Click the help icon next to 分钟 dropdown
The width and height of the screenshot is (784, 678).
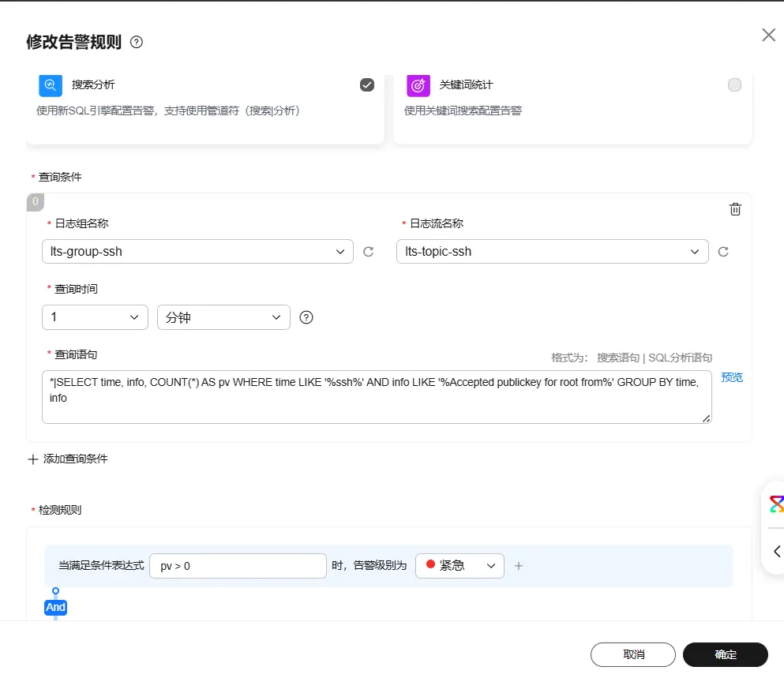click(307, 317)
